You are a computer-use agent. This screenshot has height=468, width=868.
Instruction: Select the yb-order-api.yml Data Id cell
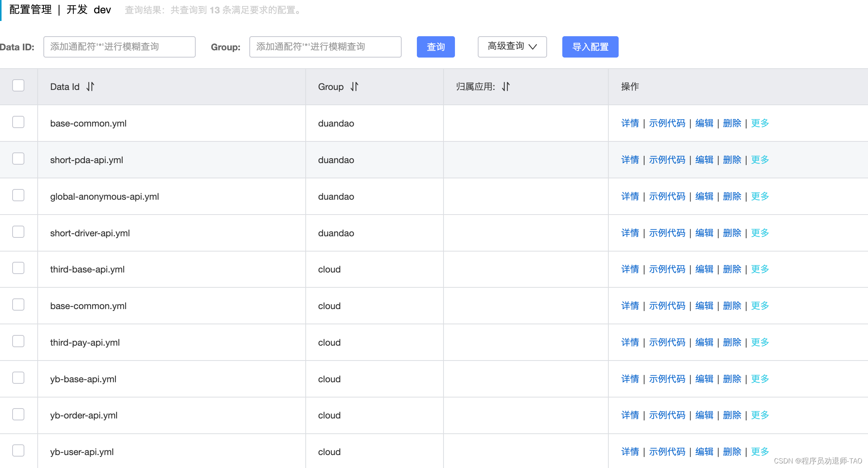coord(172,415)
